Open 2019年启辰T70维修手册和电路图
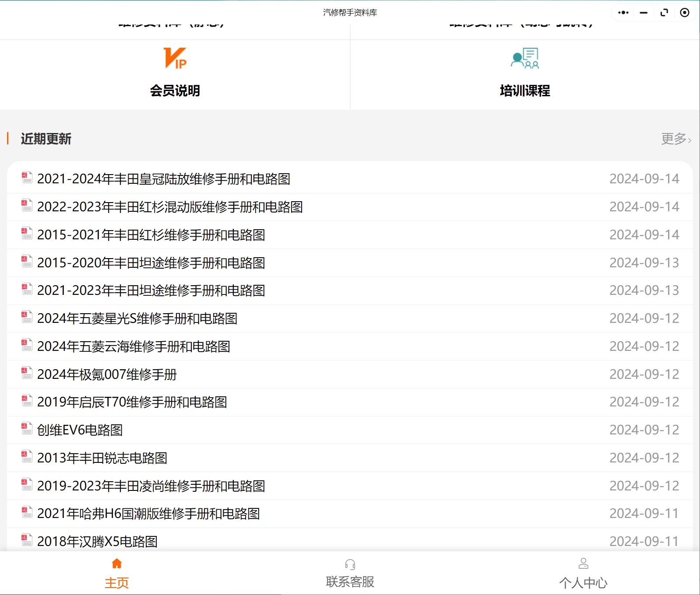The image size is (700, 595). [132, 402]
